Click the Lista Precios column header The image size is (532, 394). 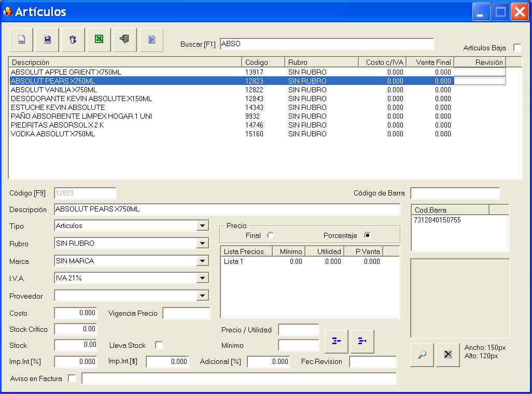(x=247, y=251)
